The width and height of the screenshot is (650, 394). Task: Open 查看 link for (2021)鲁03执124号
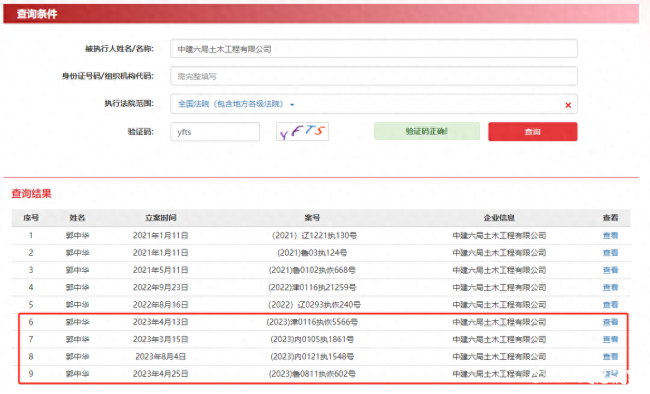click(x=610, y=253)
